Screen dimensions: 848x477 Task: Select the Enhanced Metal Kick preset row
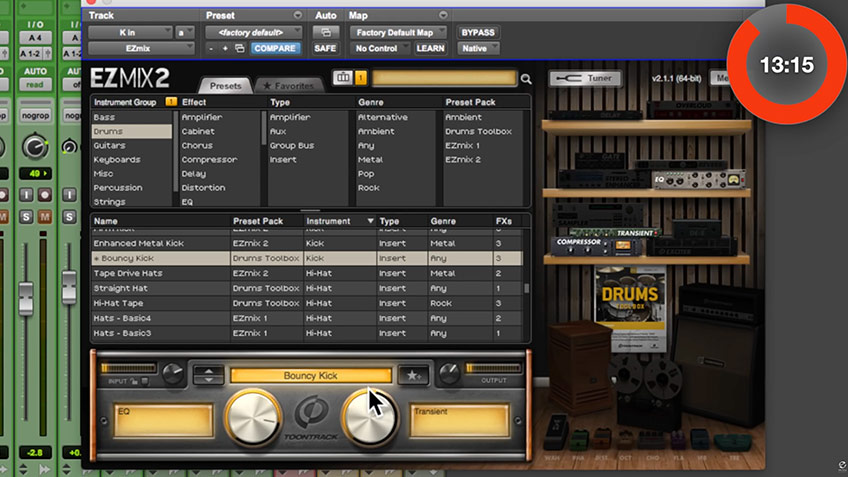tap(307, 243)
